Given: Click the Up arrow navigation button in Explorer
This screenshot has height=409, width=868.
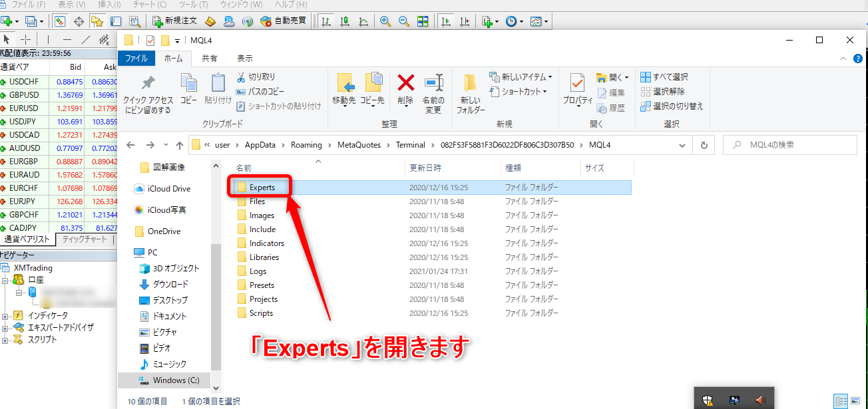Looking at the screenshot, I should click(180, 145).
